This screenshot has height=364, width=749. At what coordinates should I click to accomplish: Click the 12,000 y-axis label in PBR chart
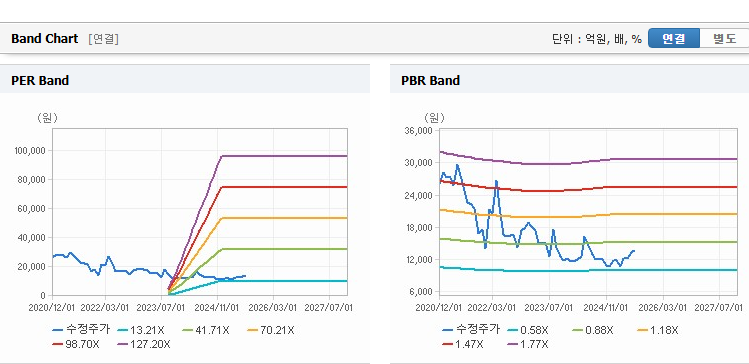[x=419, y=259]
